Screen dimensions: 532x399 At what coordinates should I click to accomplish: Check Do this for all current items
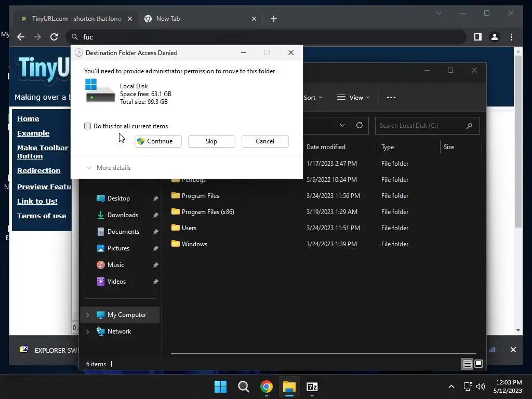pyautogui.click(x=87, y=126)
